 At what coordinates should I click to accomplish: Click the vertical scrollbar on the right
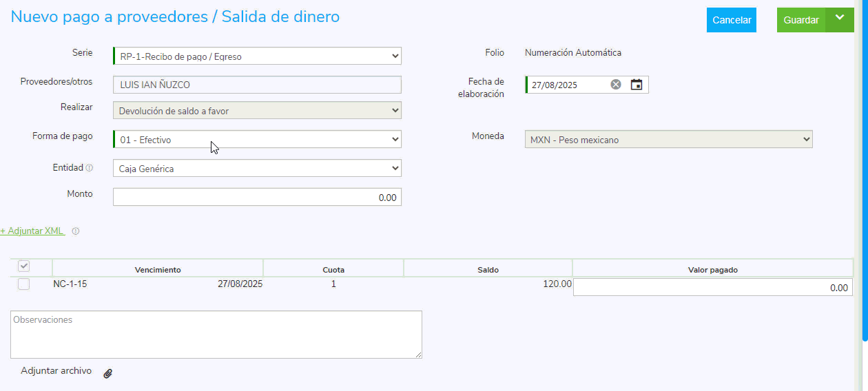click(865, 172)
